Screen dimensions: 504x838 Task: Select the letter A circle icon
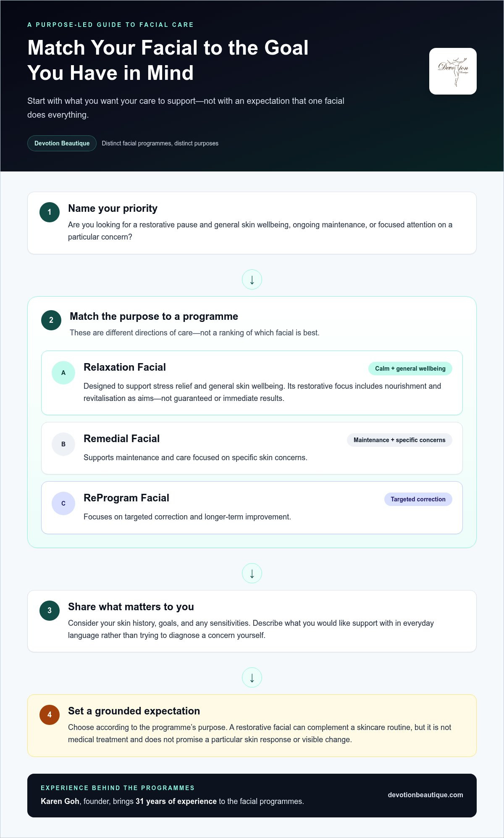(63, 372)
